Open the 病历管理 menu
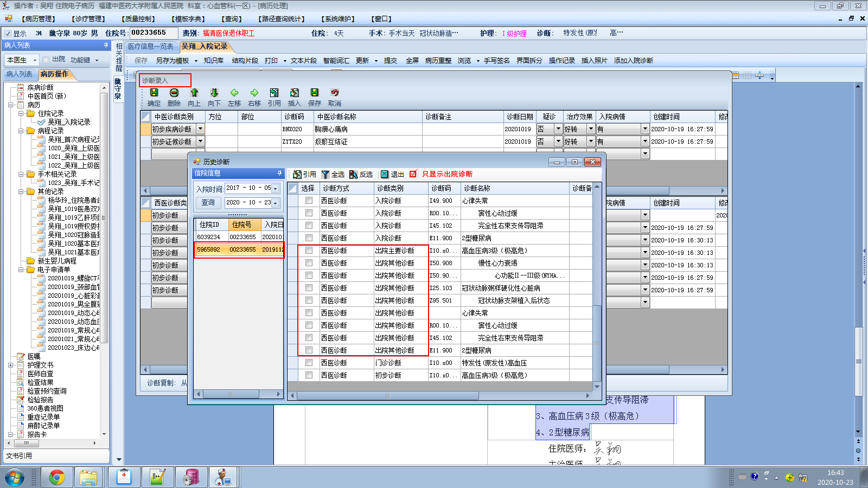The height and width of the screenshot is (488, 868). tap(38, 19)
